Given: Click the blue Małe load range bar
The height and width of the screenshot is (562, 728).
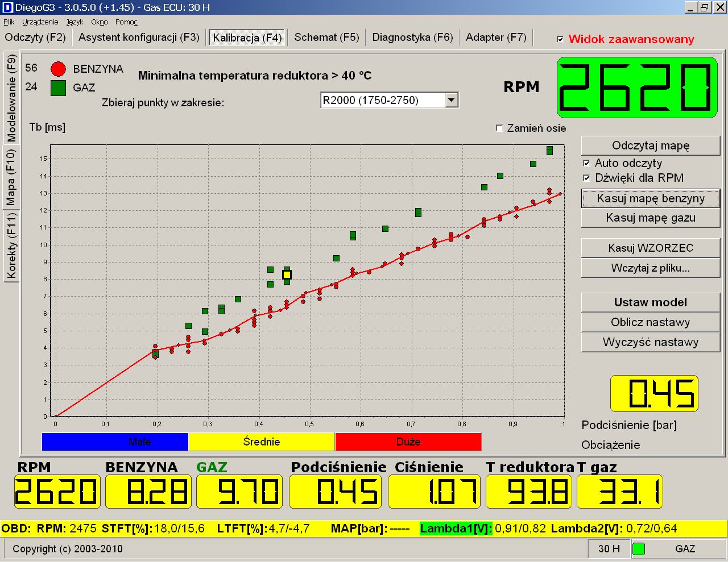Looking at the screenshot, I should 115,442.
